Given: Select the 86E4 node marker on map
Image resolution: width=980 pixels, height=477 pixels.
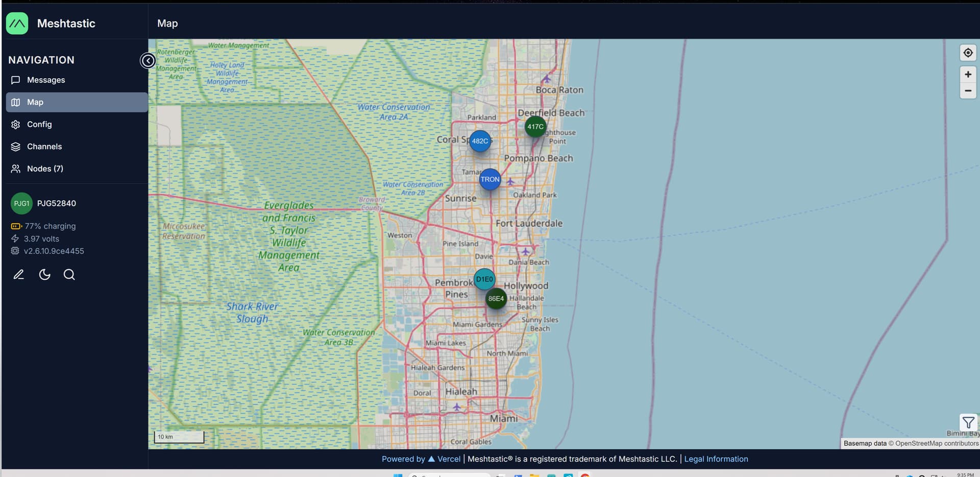Looking at the screenshot, I should click(x=496, y=299).
